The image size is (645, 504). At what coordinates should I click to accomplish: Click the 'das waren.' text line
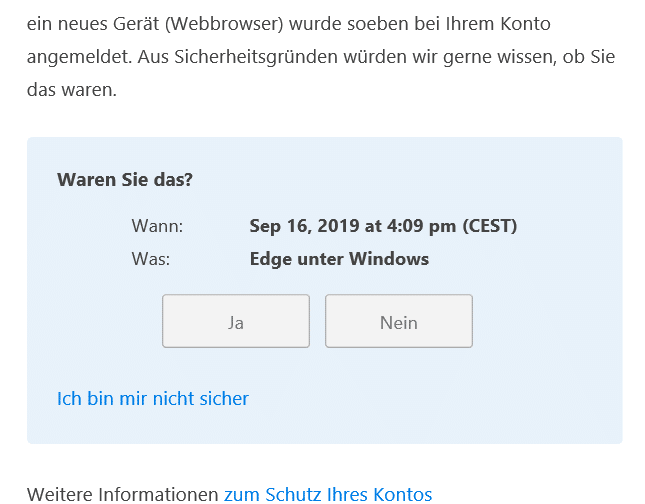(72, 90)
